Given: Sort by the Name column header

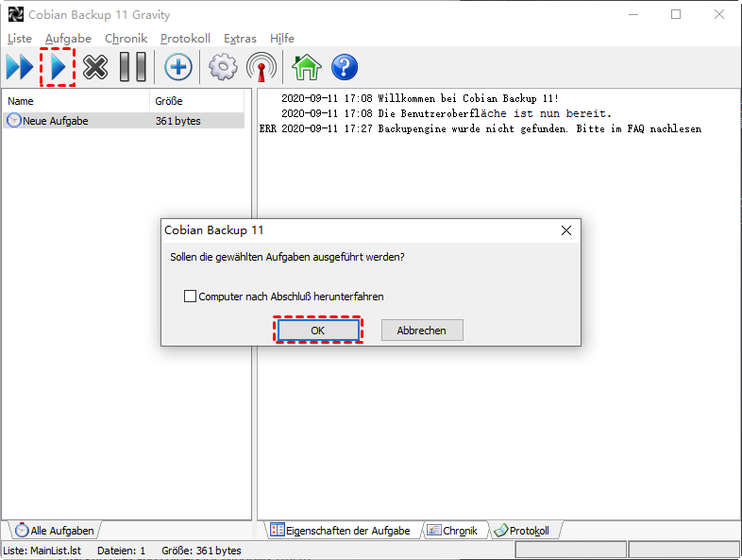Looking at the screenshot, I should 76,101.
